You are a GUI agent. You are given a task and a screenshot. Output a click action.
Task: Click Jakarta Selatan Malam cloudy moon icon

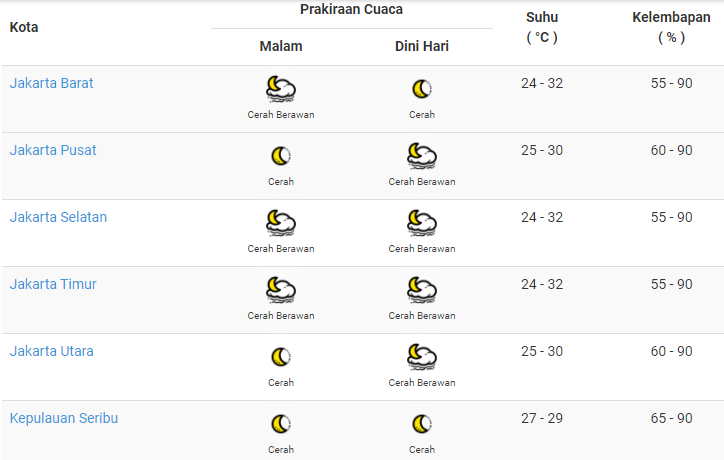click(281, 223)
